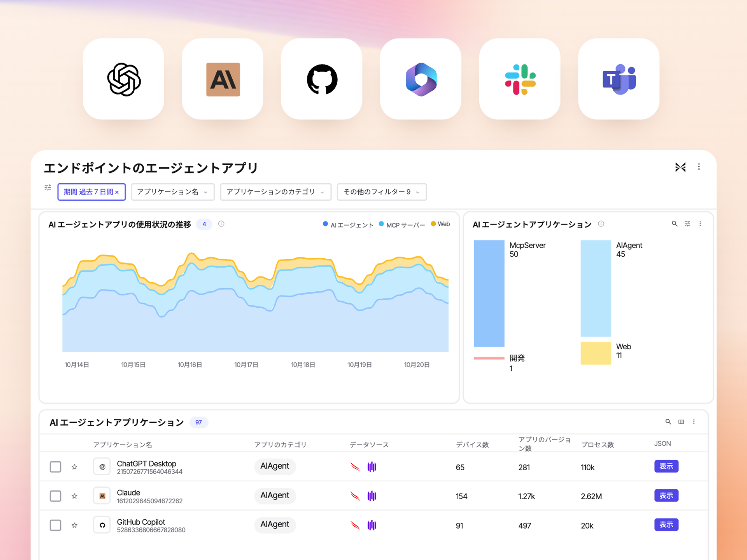Click filter sliders icon in the bar chart panel
The image size is (747, 560).
point(687,224)
